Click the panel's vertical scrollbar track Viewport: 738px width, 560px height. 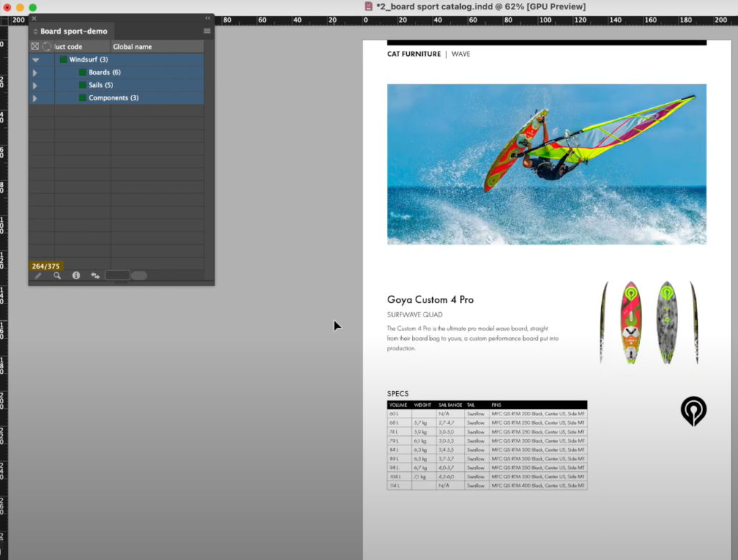point(209,160)
